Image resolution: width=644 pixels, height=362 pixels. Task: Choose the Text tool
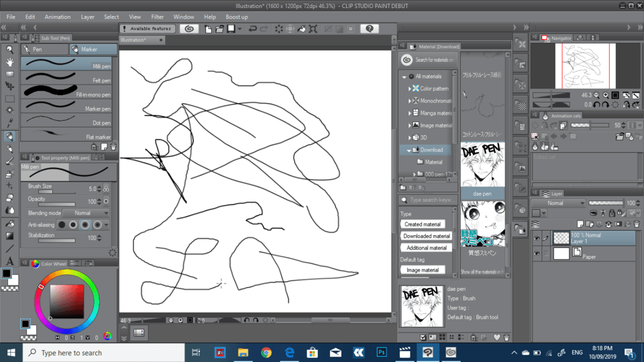tap(9, 261)
